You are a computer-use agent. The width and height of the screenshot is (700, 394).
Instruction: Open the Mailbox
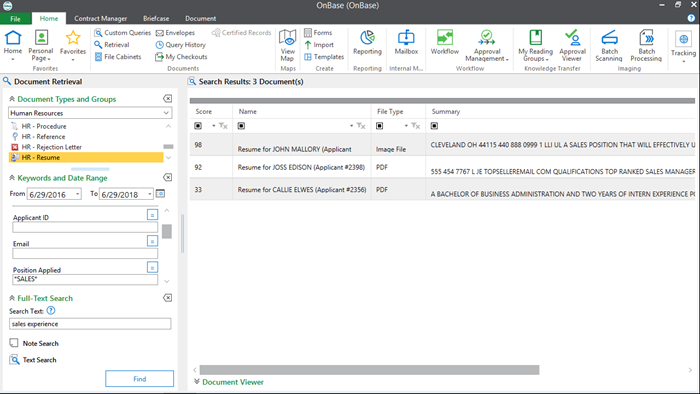(406, 43)
